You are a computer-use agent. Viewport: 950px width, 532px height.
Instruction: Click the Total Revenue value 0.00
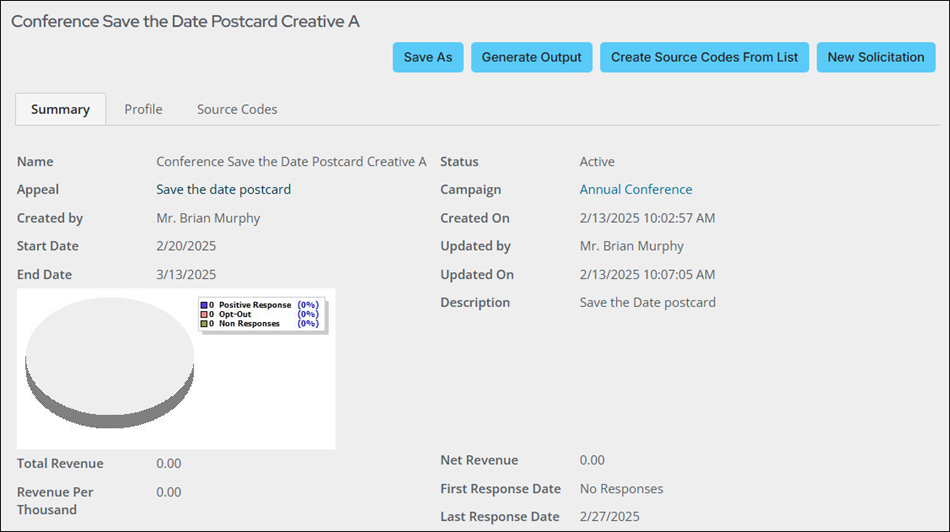pyautogui.click(x=168, y=463)
